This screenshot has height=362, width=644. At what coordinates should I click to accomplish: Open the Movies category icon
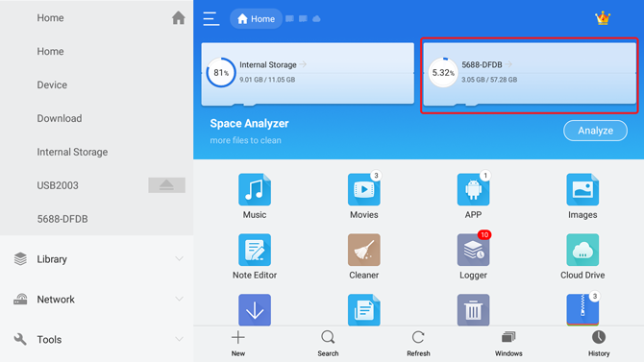point(364,189)
